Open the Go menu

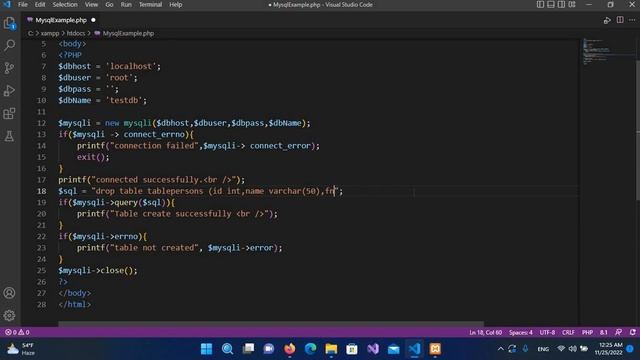coord(109,4)
